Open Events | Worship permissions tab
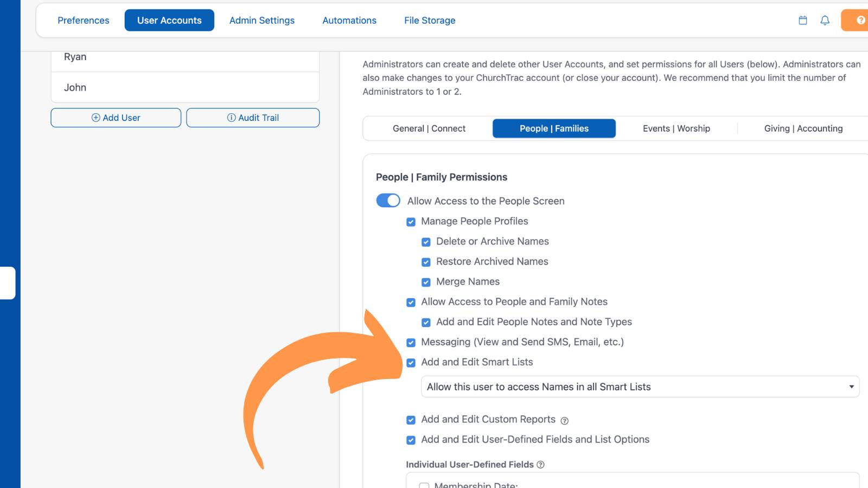Screen dimensions: 868x488 [676, 129]
